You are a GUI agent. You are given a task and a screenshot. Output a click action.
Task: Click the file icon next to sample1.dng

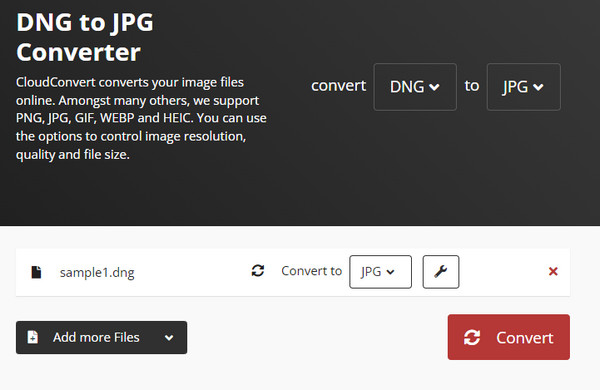click(36, 272)
